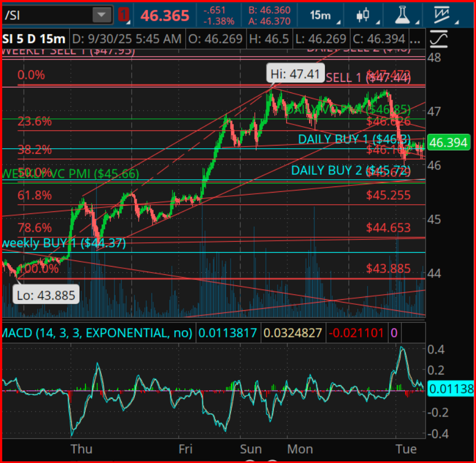The image size is (476, 463).
Task: Click the bid and ask quote box
Action: 269,15
